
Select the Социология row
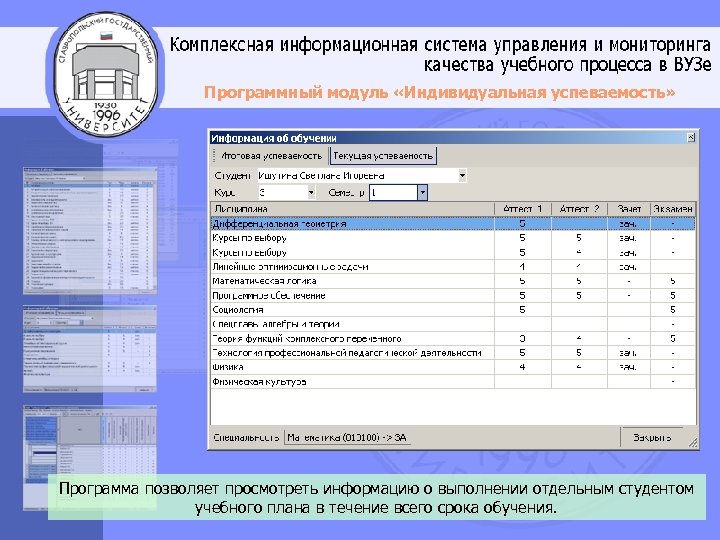click(x=453, y=310)
